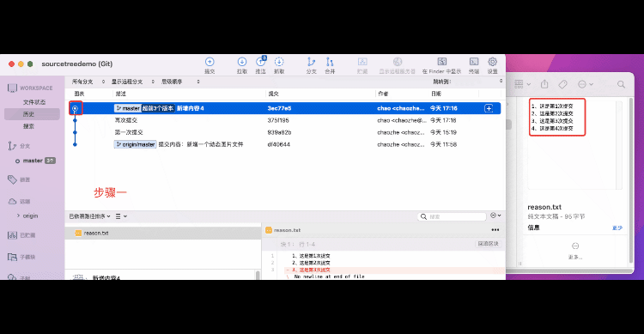Open the 显示远程分支 dropdown
Viewport: 644px width, 334px height.
click(x=132, y=82)
